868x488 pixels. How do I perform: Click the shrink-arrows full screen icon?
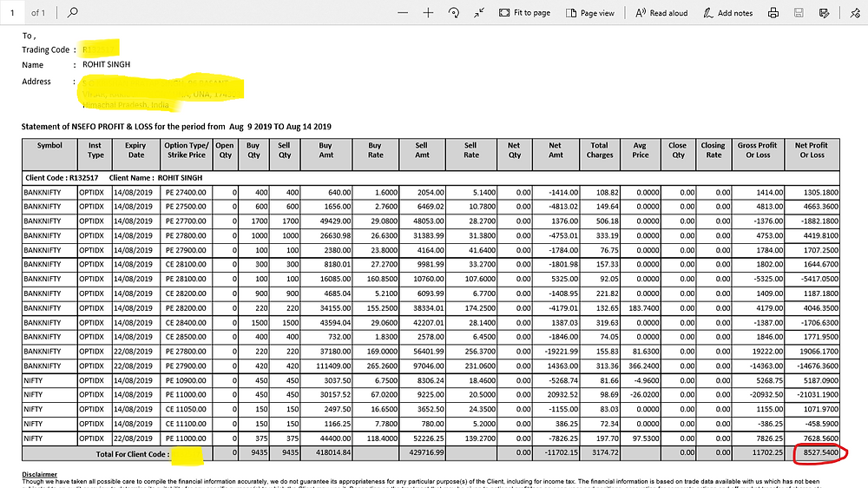point(479,13)
